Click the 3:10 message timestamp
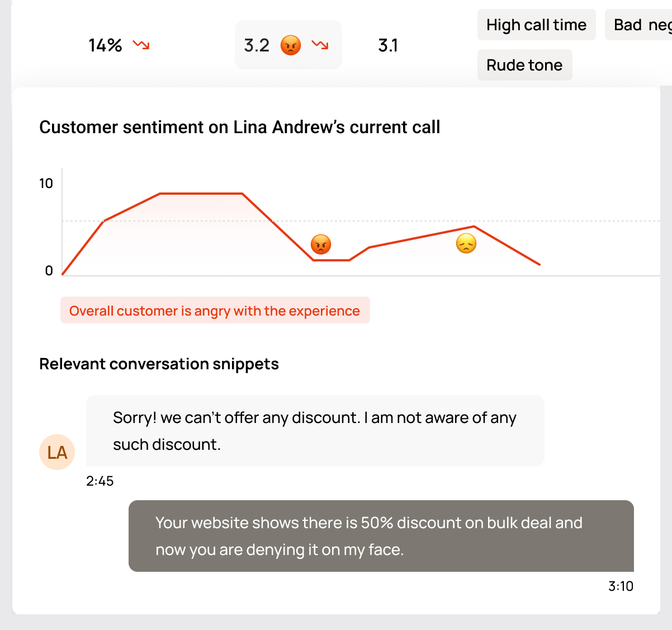672x630 pixels. tap(621, 586)
